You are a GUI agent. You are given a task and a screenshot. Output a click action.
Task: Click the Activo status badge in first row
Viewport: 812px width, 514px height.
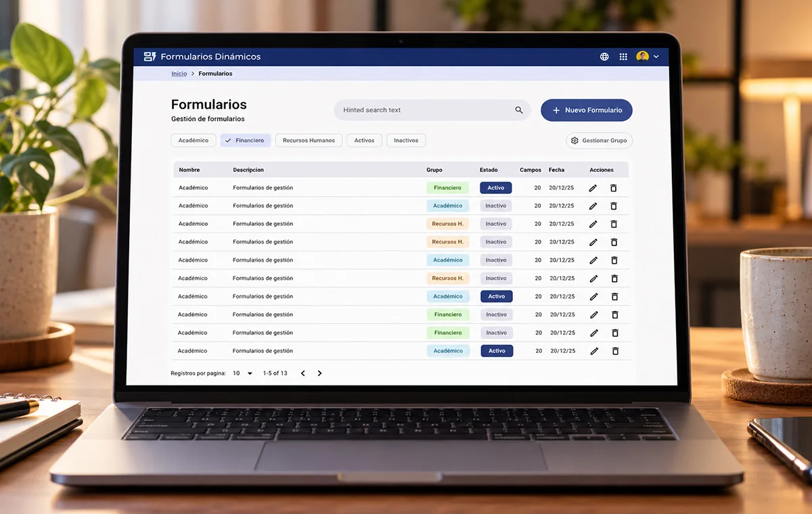click(x=496, y=188)
